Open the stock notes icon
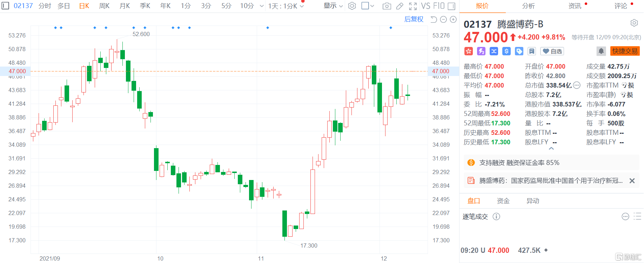 tap(532, 51)
